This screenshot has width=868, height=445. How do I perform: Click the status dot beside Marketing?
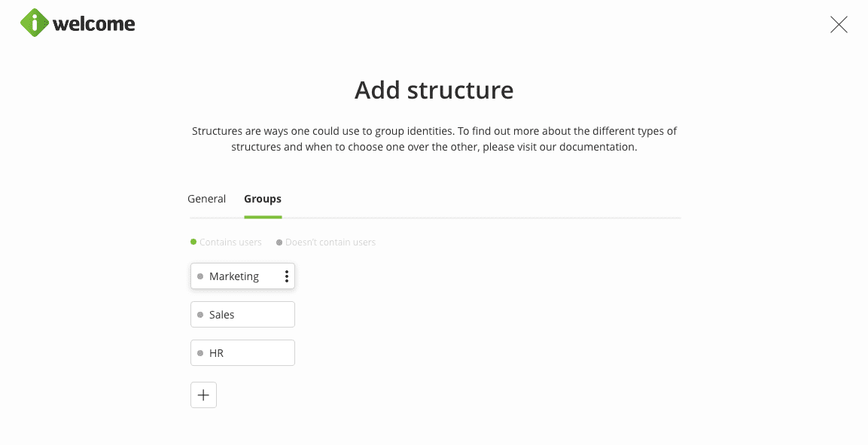click(200, 276)
